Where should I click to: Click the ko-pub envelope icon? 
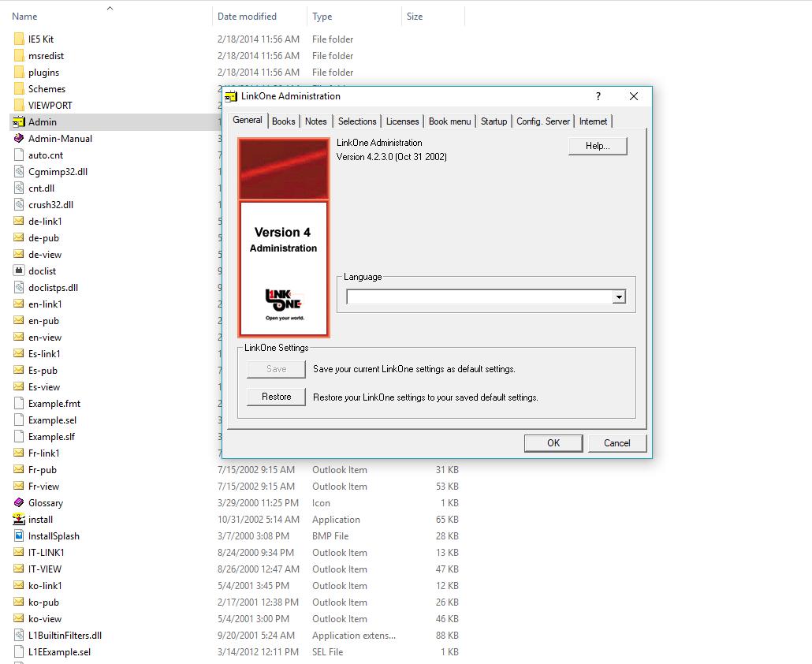click(19, 602)
